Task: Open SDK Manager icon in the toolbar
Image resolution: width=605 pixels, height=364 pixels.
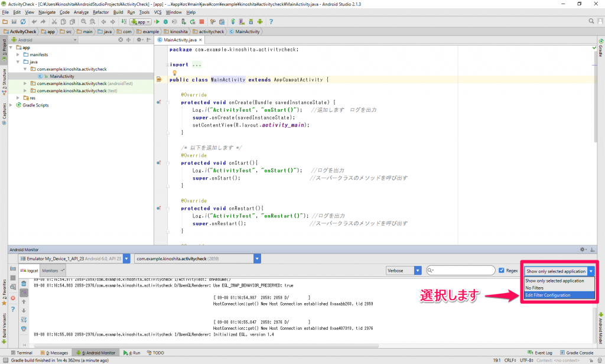Action: point(251,21)
